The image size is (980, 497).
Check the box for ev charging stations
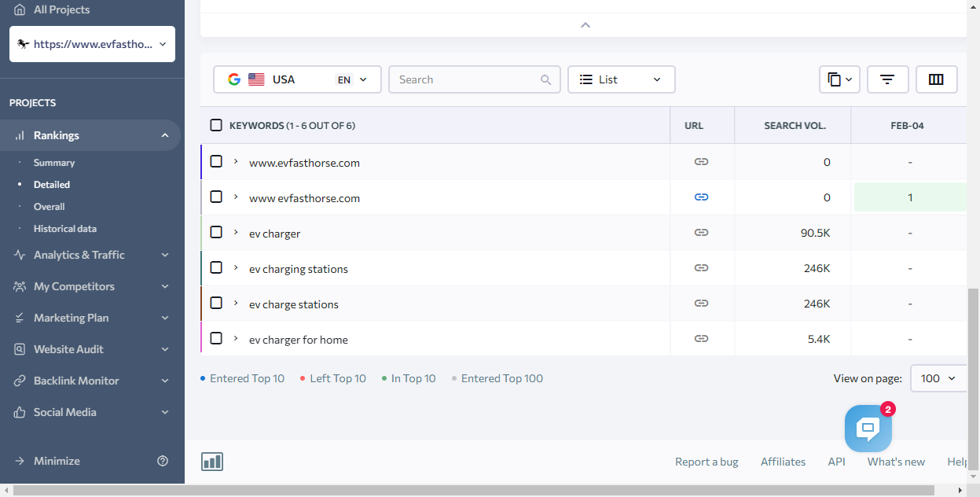[216, 267]
